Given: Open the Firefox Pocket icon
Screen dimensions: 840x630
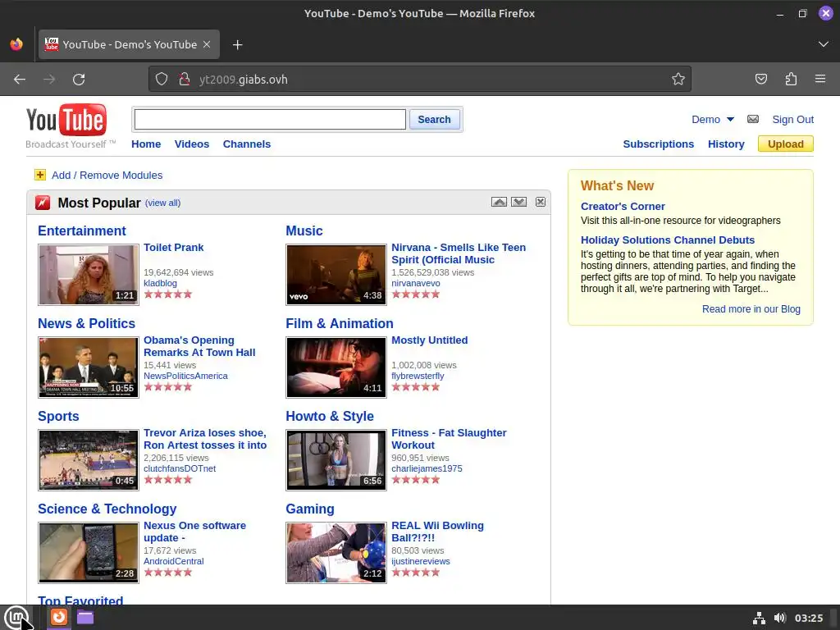Looking at the screenshot, I should [x=760, y=80].
